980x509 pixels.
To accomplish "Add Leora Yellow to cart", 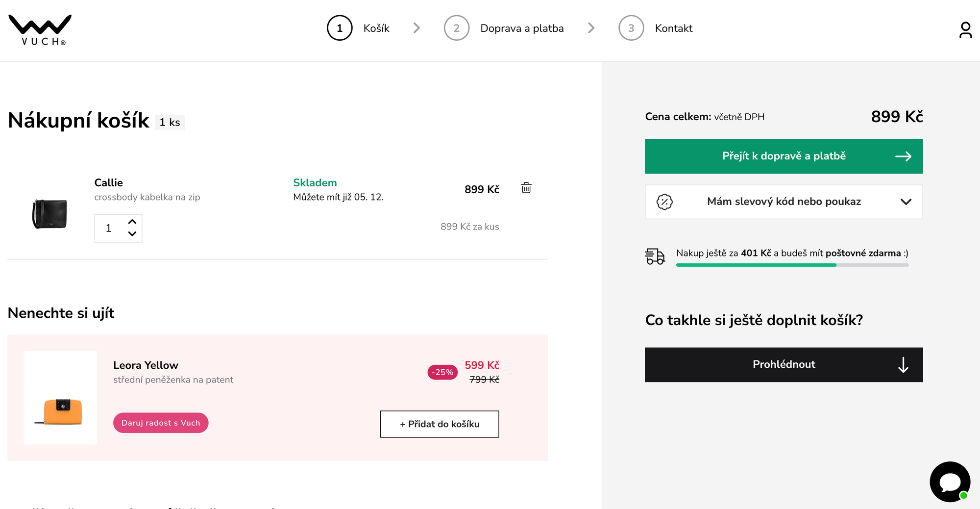I will click(x=439, y=424).
